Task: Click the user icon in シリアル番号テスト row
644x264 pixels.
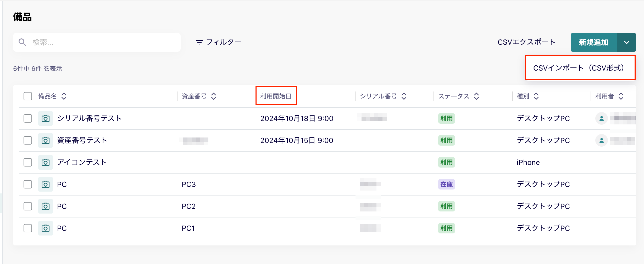Action: point(602,118)
